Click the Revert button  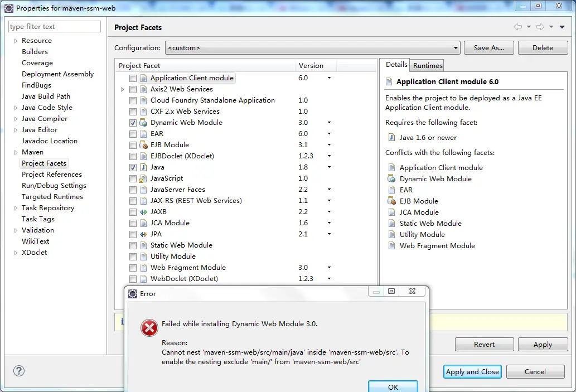pos(485,344)
